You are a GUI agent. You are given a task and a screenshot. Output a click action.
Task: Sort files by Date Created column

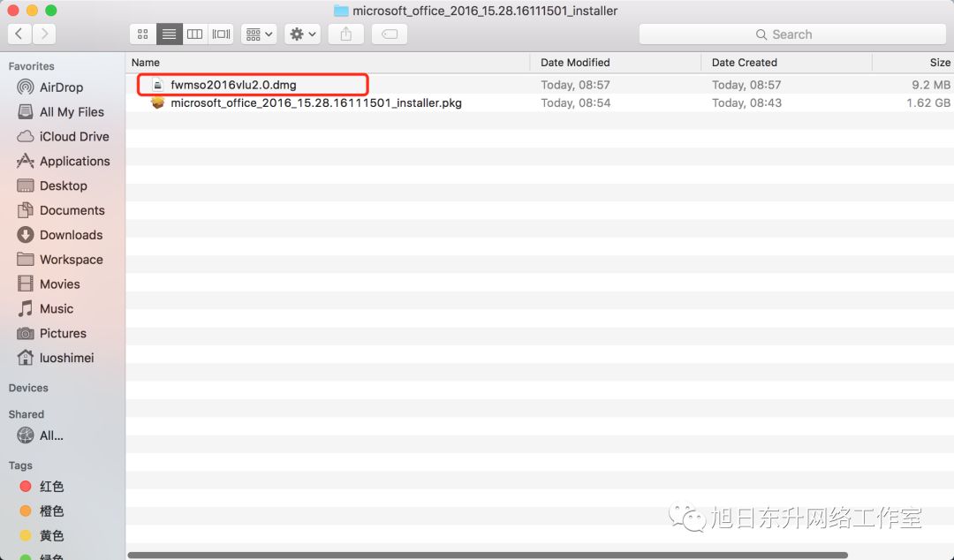787,63
